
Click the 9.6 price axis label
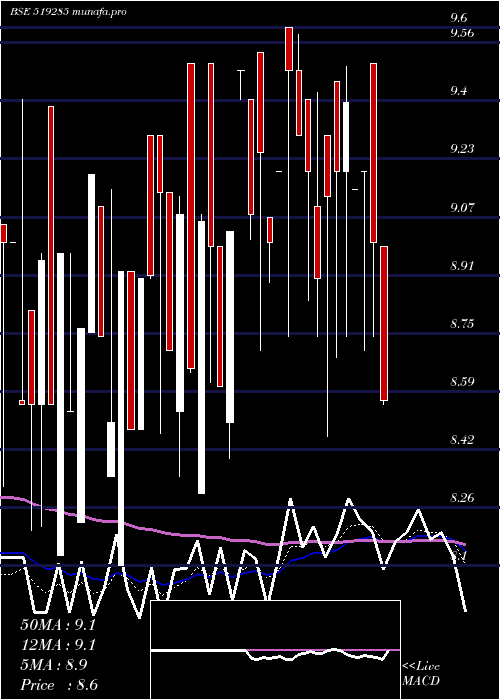[459, 18]
